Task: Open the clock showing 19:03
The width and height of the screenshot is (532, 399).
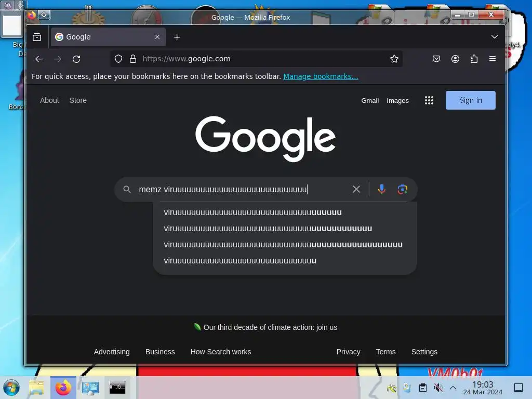Action: (x=483, y=388)
